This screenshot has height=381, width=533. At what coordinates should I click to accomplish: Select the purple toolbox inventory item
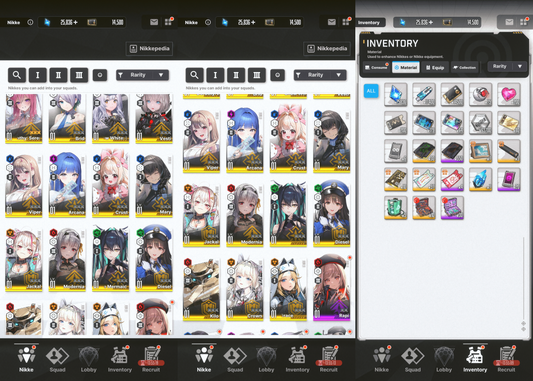[x=452, y=207]
